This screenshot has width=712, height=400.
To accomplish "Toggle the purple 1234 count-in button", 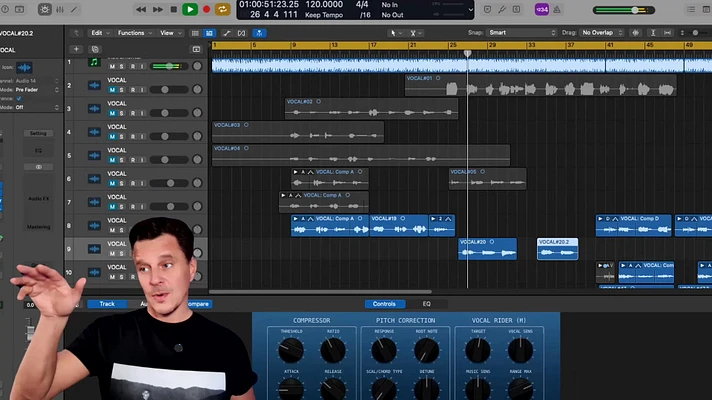I will point(542,10).
